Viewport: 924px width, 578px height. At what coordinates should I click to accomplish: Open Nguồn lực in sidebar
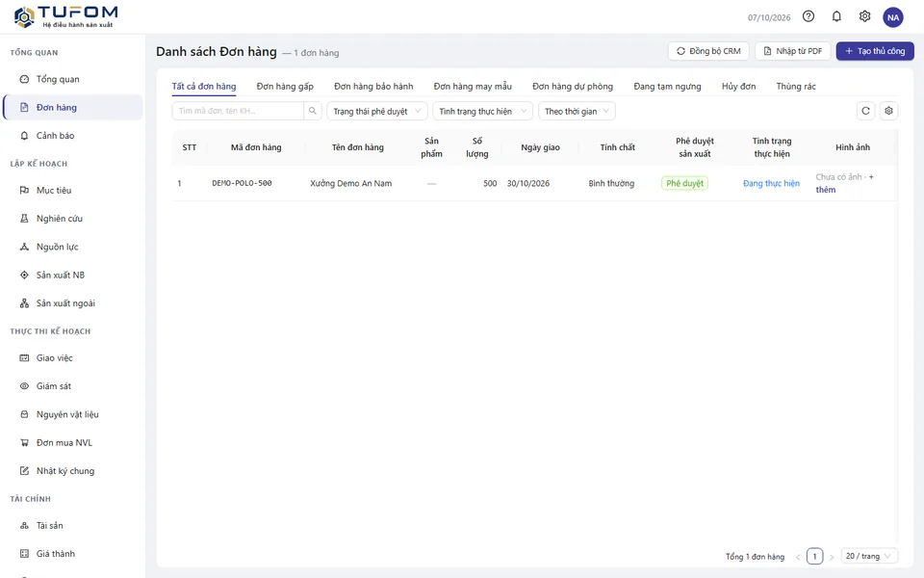click(x=73, y=247)
